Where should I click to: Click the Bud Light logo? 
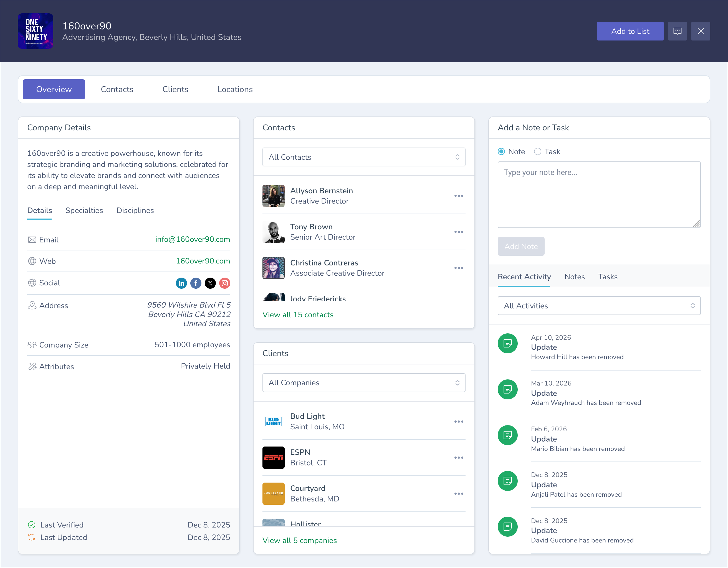point(273,421)
